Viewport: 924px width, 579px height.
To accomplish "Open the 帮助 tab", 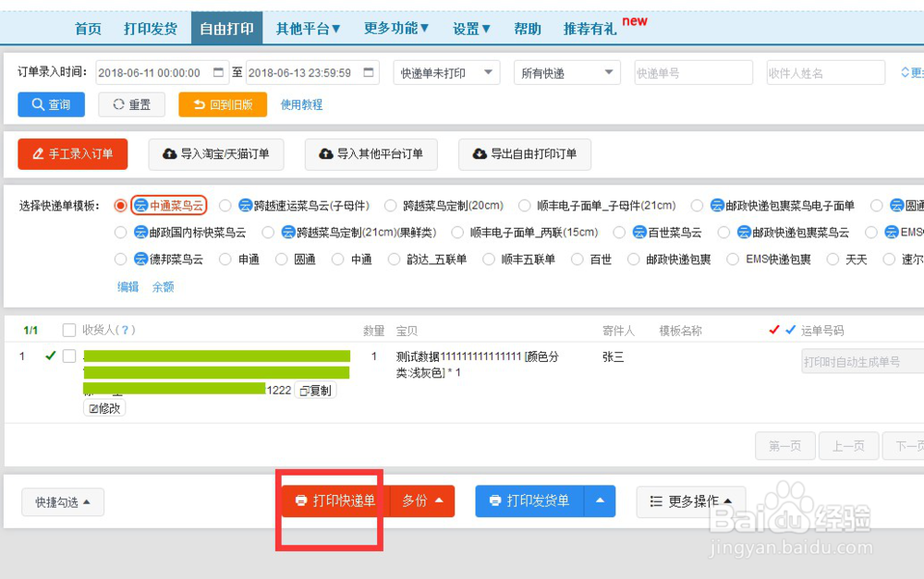I will (528, 29).
